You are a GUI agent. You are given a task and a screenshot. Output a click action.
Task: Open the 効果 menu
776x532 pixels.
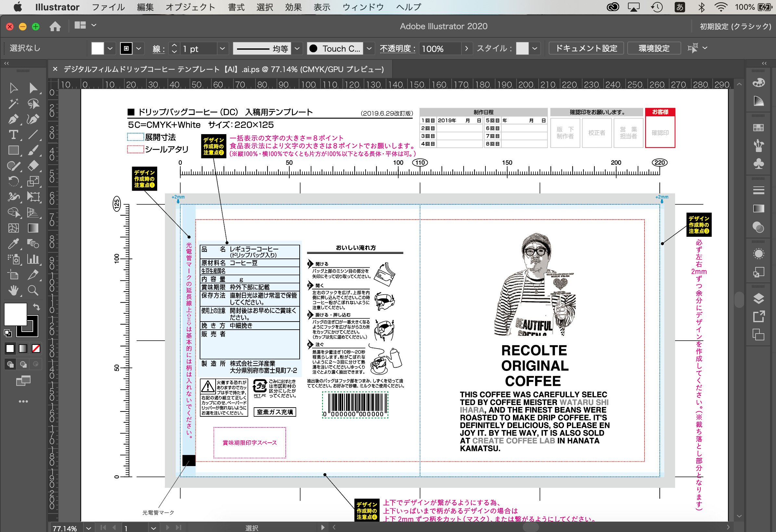(x=293, y=7)
